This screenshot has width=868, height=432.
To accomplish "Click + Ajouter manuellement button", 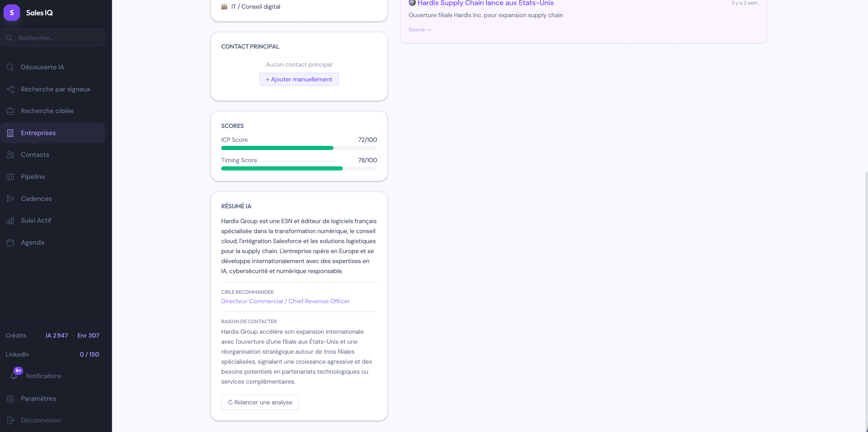I will point(299,79).
